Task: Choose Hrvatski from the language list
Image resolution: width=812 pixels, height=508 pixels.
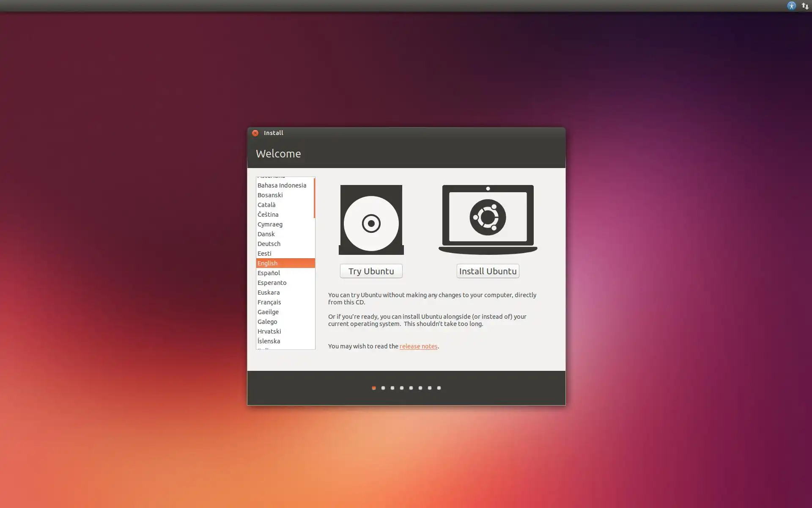Action: 269,331
